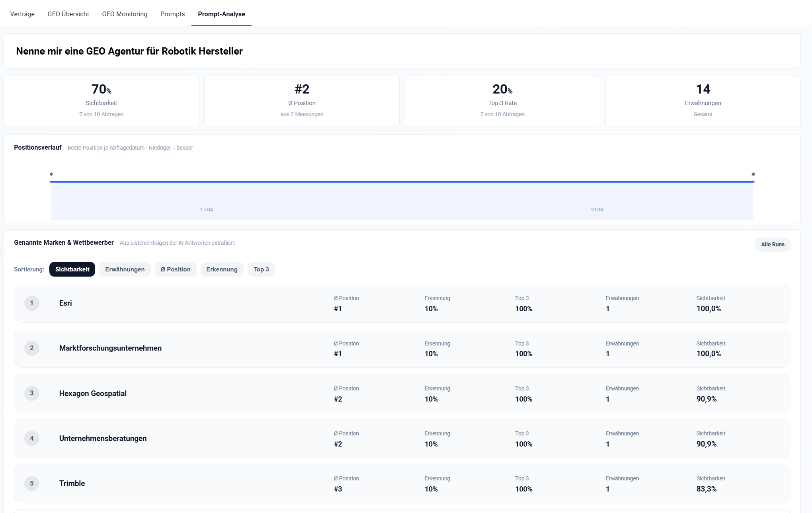The width and height of the screenshot is (812, 513).
Task: Open the Verträge tab
Action: point(22,14)
